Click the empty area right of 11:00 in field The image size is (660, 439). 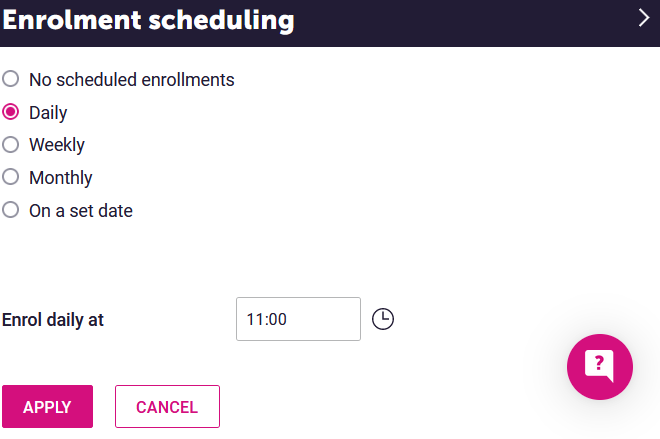(x=323, y=319)
